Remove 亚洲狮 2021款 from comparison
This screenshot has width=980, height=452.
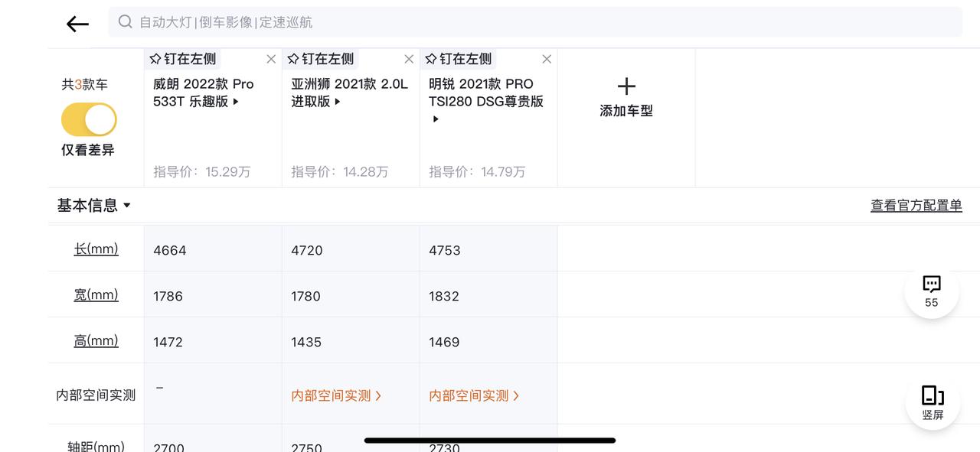click(409, 59)
